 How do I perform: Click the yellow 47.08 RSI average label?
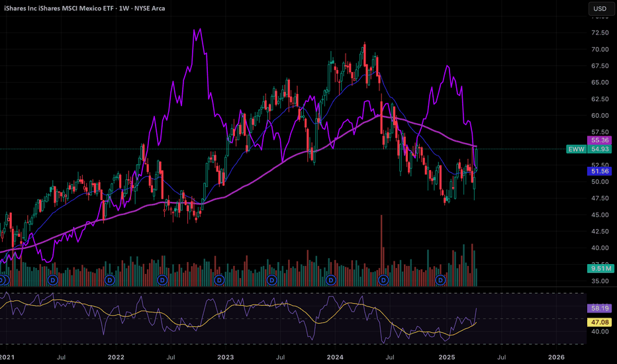click(x=600, y=322)
